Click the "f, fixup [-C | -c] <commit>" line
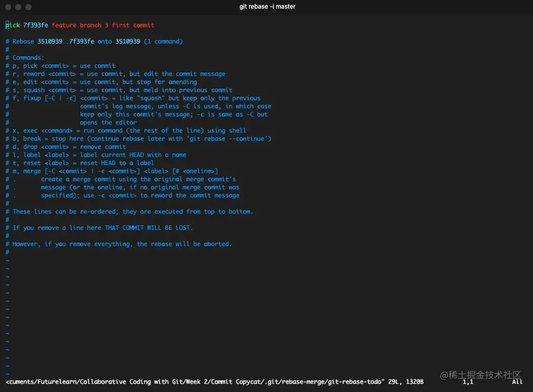The width and height of the screenshot is (533, 392). (133, 98)
